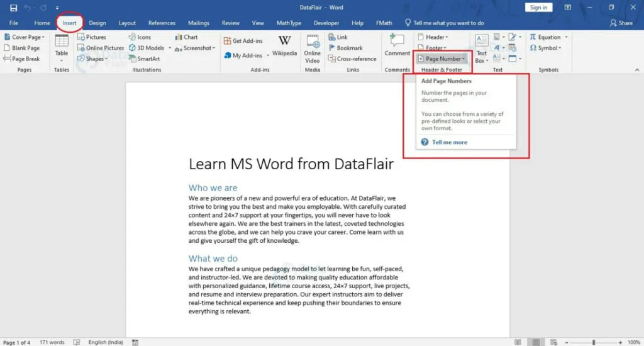Insert a new Comment
Image resolution: width=644 pixels, height=346 pixels.
pos(397,45)
